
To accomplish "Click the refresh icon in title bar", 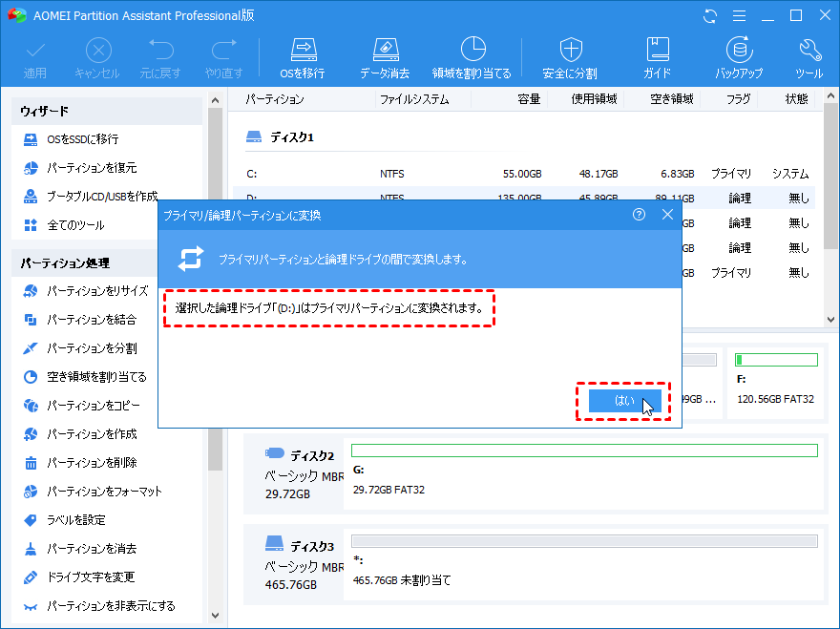I will (710, 16).
